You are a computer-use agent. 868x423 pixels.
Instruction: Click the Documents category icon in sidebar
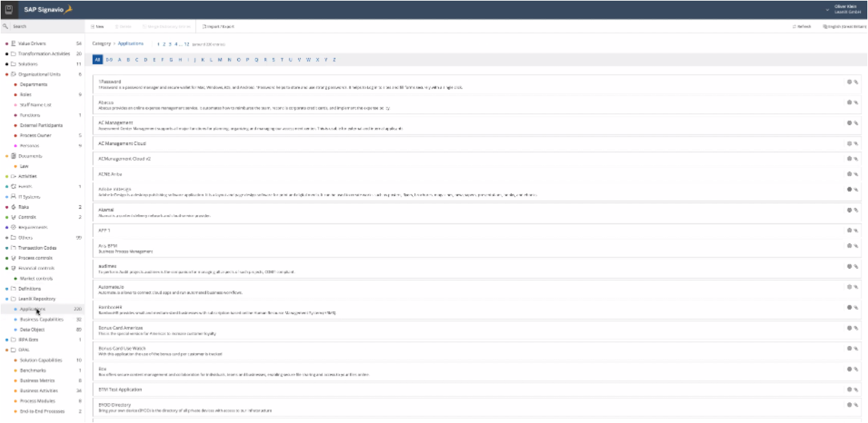point(14,156)
